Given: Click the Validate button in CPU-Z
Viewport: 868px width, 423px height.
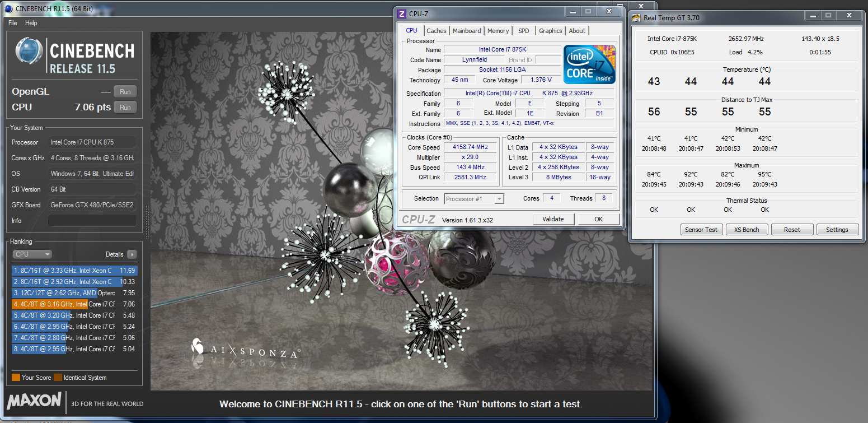Looking at the screenshot, I should 553,219.
